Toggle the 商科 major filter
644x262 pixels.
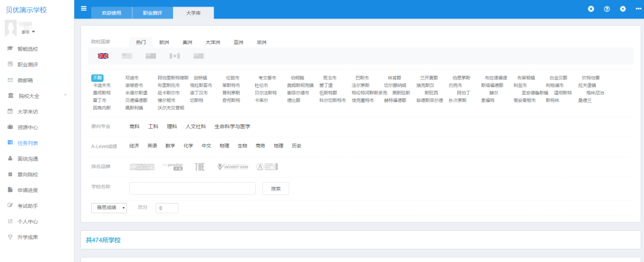pyautogui.click(x=134, y=127)
